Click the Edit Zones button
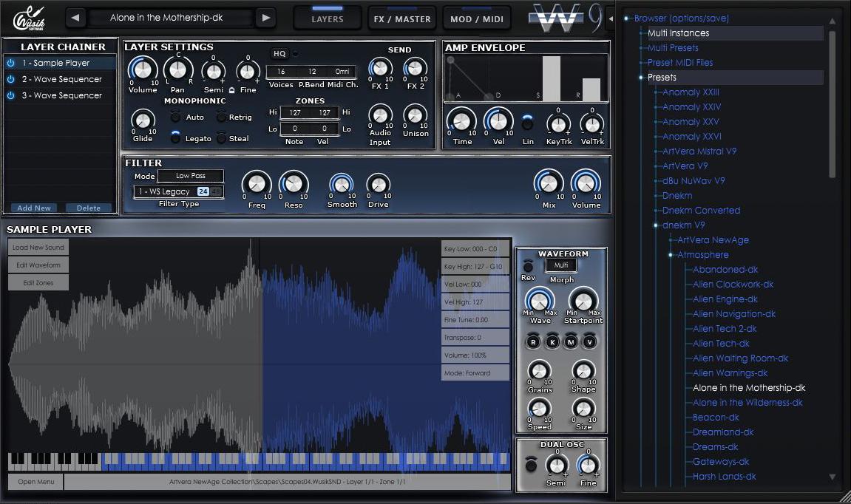851x504 pixels. tap(38, 282)
